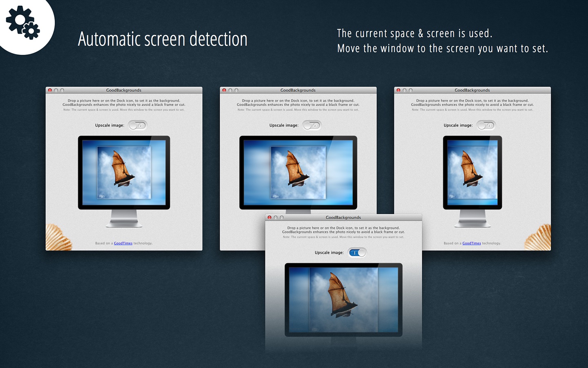Screen dimensions: 588x368
Task: Click the 'Automatic screen detection' heading
Action: 163,39
